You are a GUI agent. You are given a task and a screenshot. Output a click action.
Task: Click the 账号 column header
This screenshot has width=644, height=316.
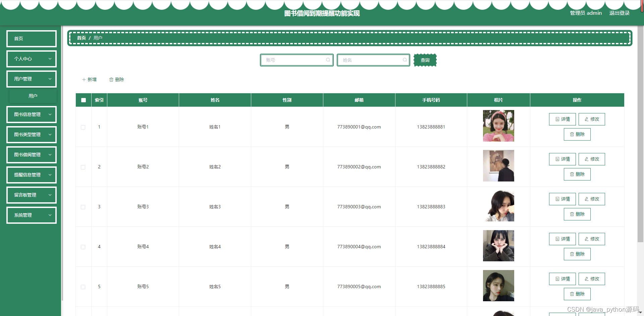pyautogui.click(x=143, y=100)
